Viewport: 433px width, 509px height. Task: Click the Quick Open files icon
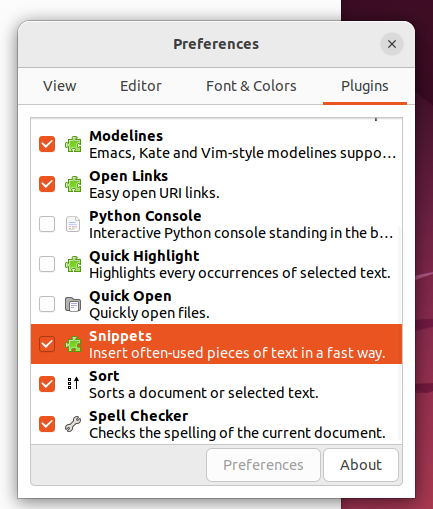coord(73,304)
